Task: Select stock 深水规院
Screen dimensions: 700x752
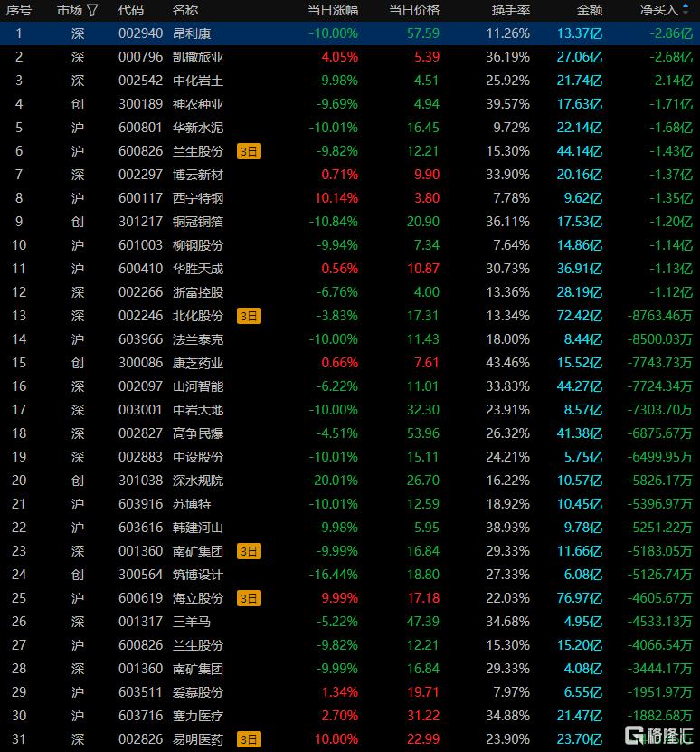Action: pyautogui.click(x=198, y=481)
